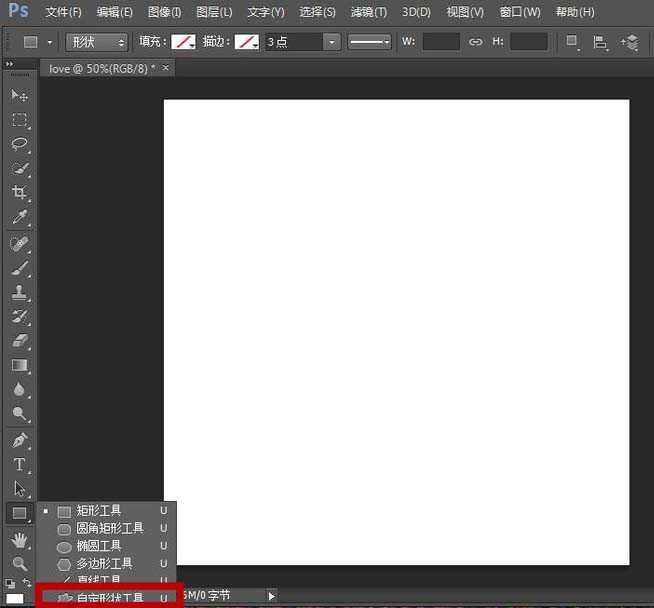This screenshot has width=654, height=608.
Task: Select the Horizontal Type tool
Action: [x=19, y=465]
